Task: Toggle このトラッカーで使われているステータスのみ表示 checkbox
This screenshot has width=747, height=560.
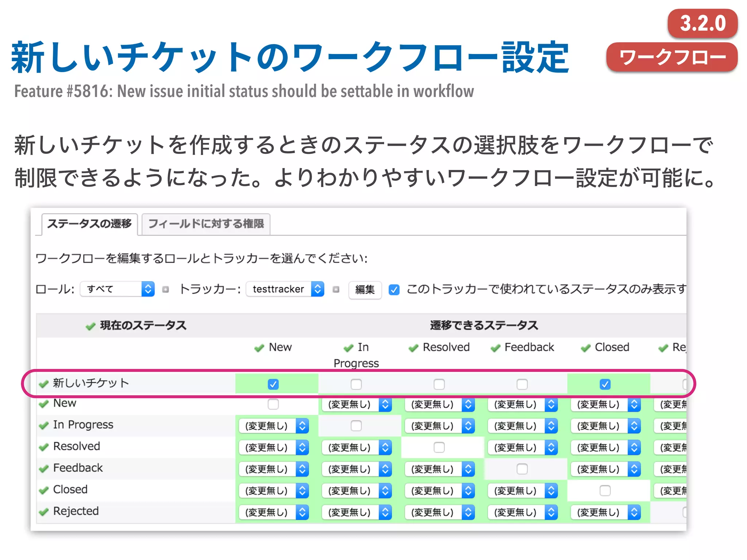Action: [x=394, y=290]
